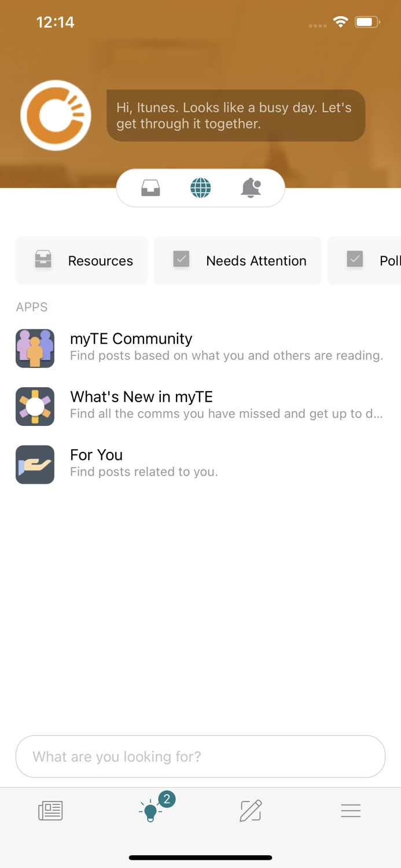Tap the myTE Community people icon

pyautogui.click(x=35, y=348)
